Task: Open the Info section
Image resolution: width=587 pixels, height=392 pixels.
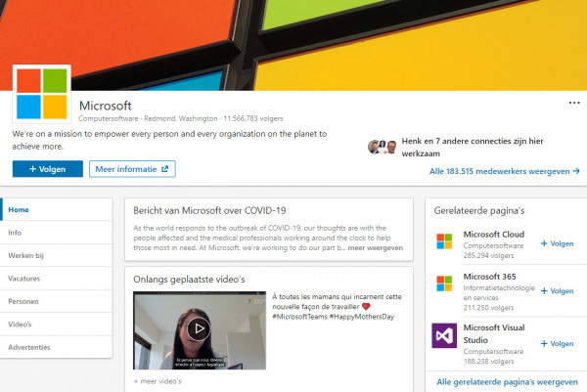Action: pyautogui.click(x=56, y=233)
